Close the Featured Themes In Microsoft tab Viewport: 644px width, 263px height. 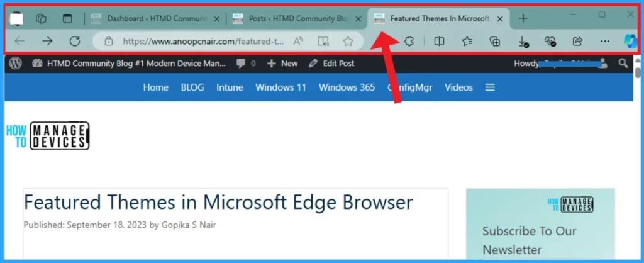click(x=500, y=18)
